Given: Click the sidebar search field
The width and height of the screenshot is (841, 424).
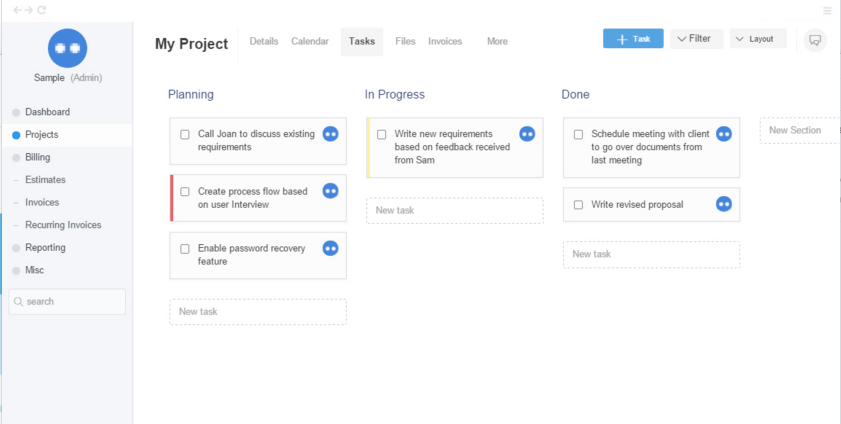Looking at the screenshot, I should tap(68, 301).
